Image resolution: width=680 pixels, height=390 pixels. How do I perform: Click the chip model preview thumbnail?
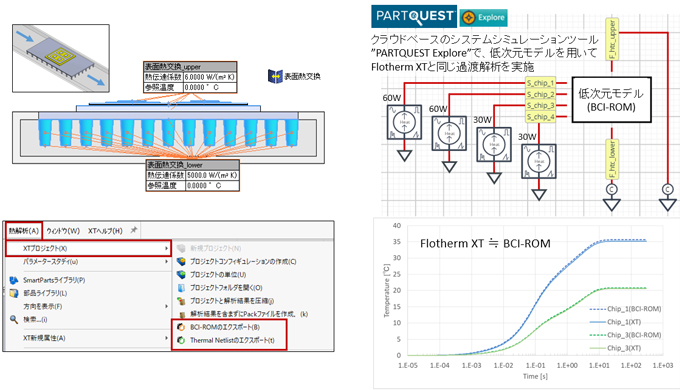point(61,58)
